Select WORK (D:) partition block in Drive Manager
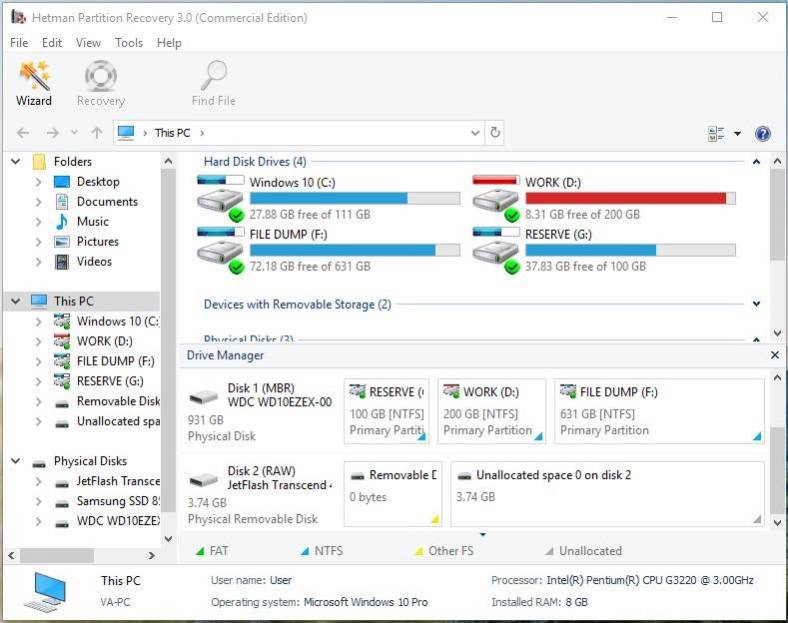Screen dimensions: 788x623 point(491,411)
